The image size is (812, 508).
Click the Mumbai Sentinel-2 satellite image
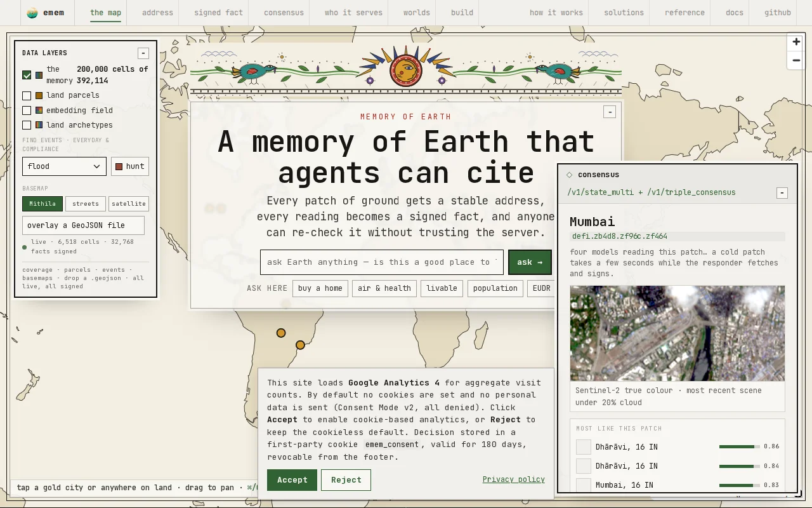(678, 333)
